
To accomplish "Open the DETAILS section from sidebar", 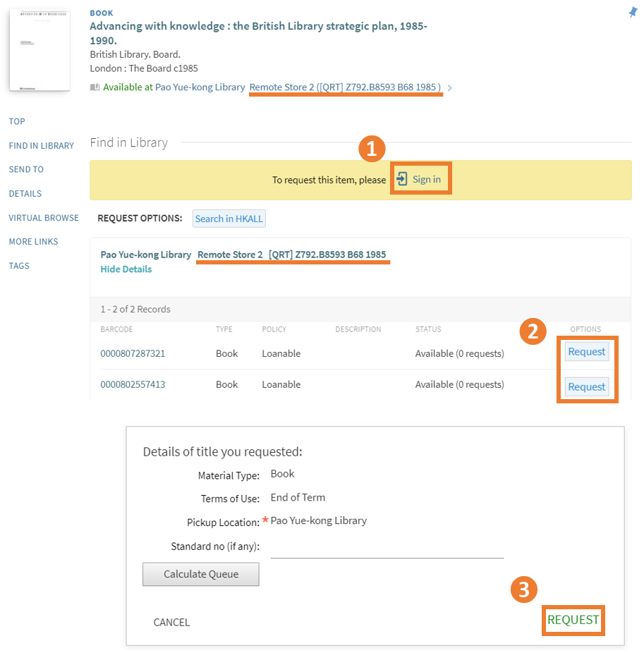I will [24, 193].
